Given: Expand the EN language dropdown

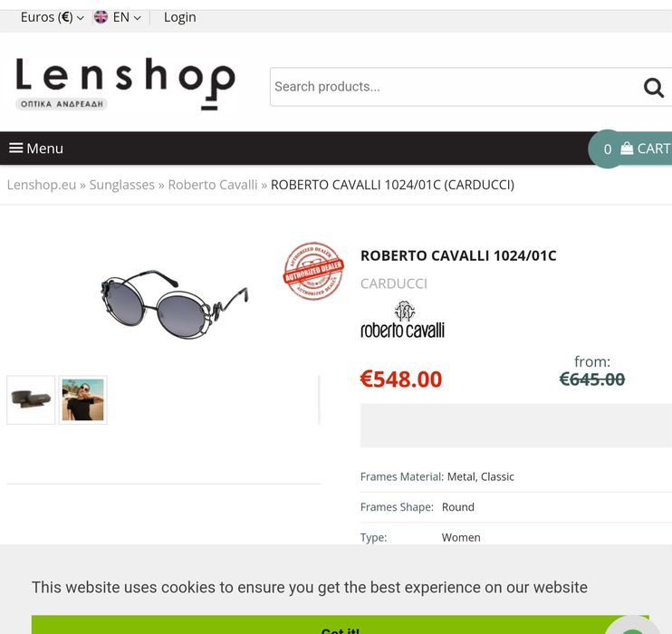Looking at the screenshot, I should tap(127, 17).
